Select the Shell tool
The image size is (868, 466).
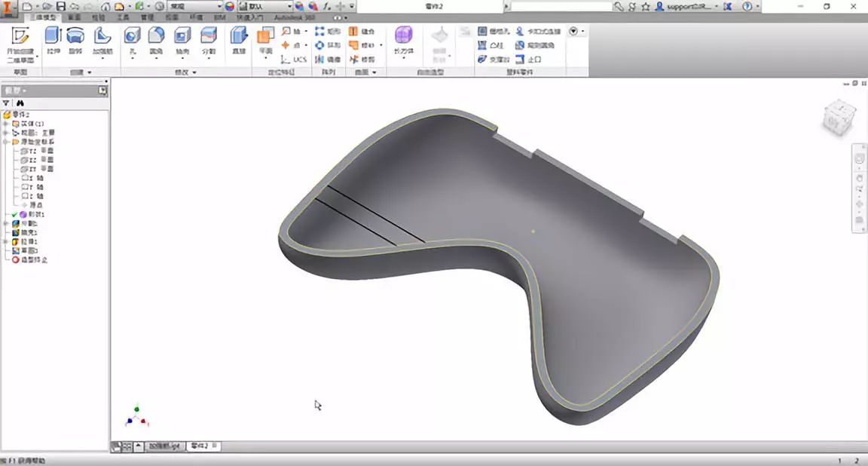[x=182, y=41]
